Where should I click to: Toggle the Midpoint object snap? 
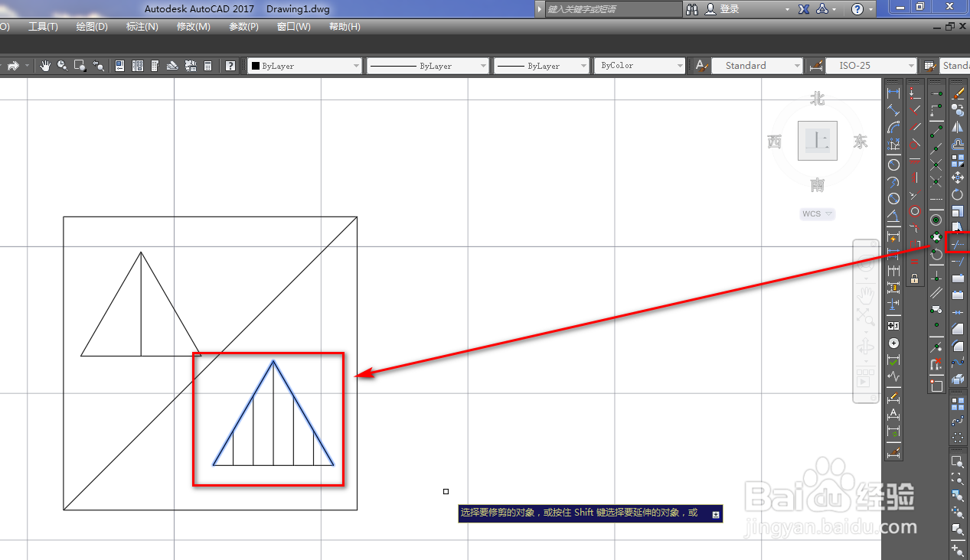pyautogui.click(x=936, y=148)
